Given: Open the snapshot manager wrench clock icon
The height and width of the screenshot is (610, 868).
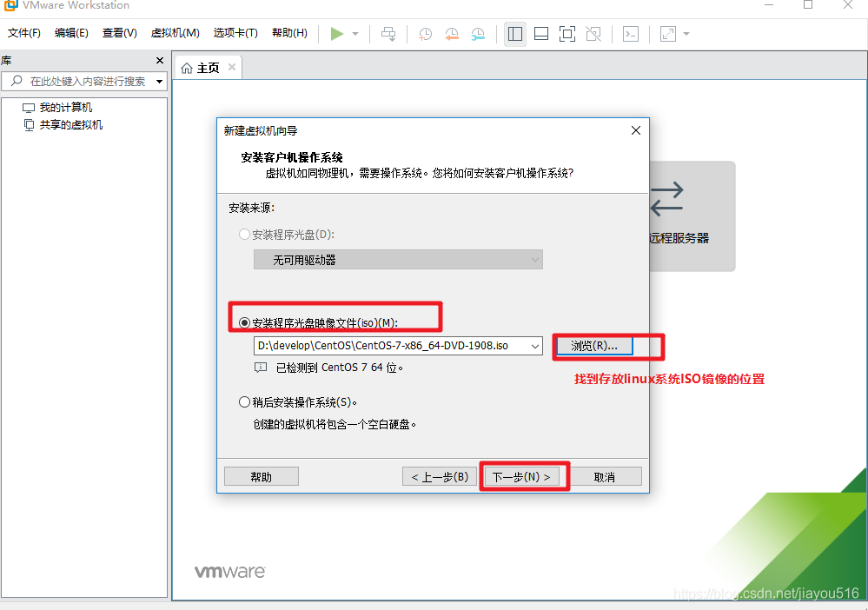Looking at the screenshot, I should click(x=478, y=34).
